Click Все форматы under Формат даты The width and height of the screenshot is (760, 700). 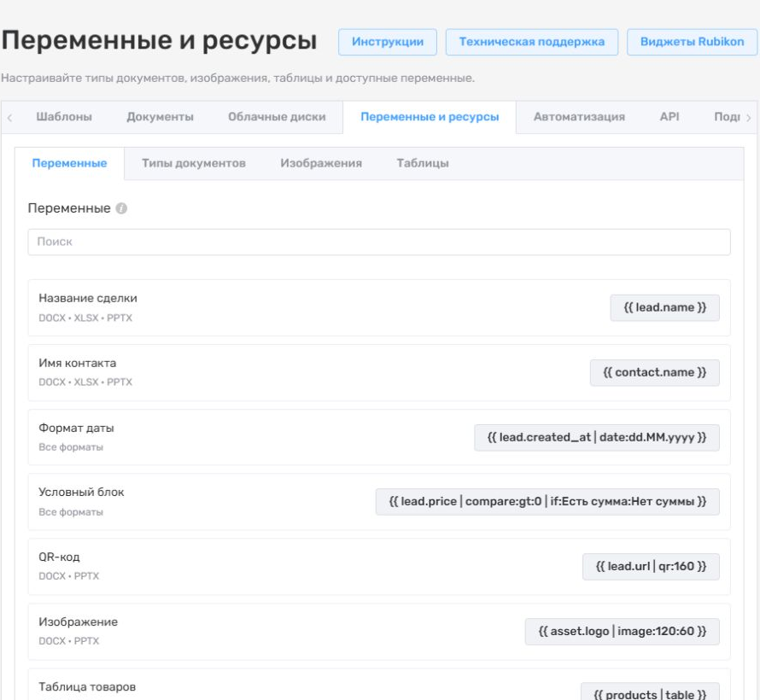coord(71,447)
